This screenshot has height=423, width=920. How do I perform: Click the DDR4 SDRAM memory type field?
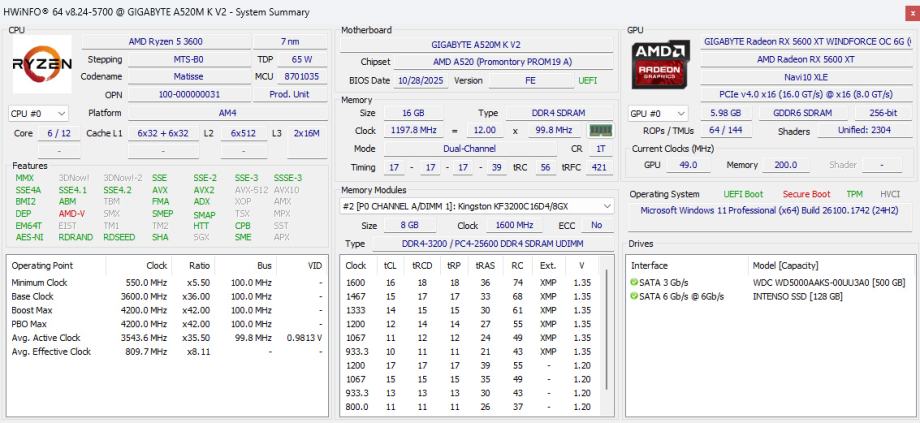click(x=559, y=113)
